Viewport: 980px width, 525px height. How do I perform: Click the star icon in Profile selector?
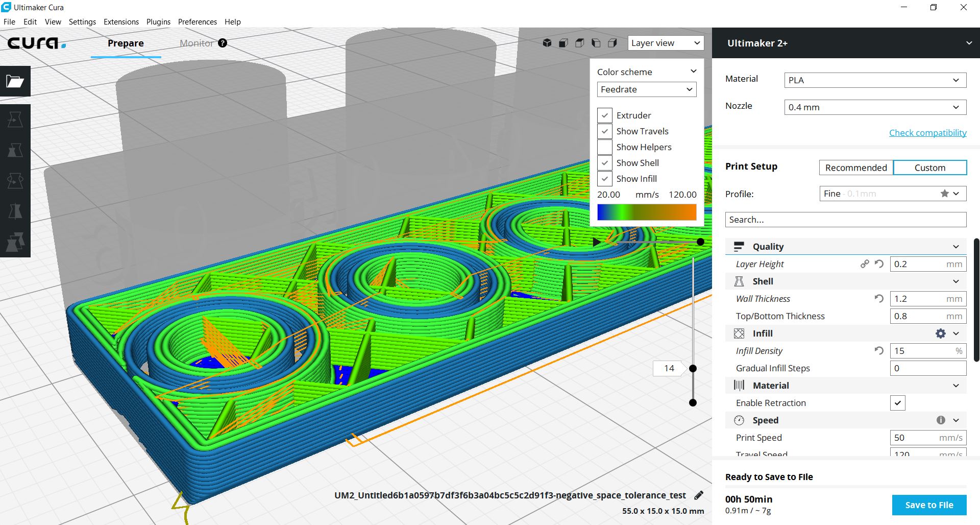point(945,194)
